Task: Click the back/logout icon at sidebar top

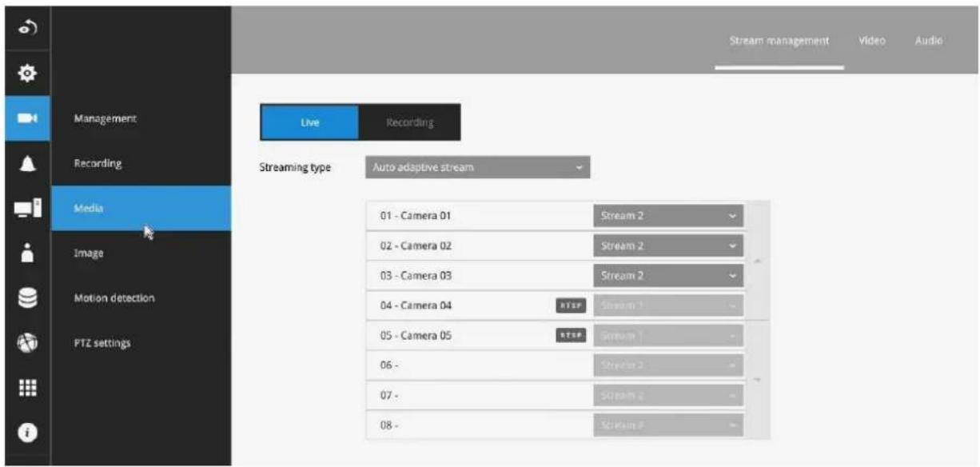Action: point(26,29)
